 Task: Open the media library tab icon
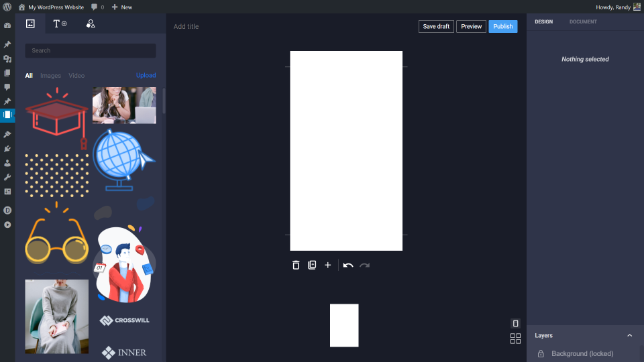click(30, 24)
